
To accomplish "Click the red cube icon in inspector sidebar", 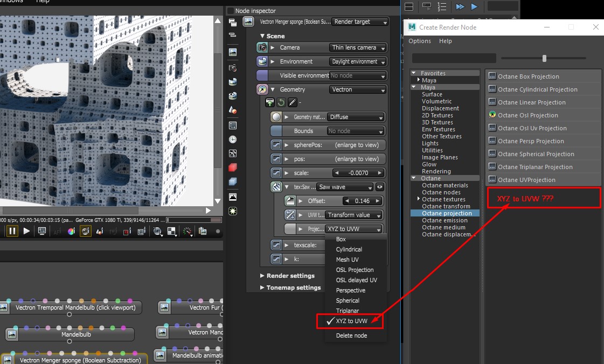I will 233,167.
